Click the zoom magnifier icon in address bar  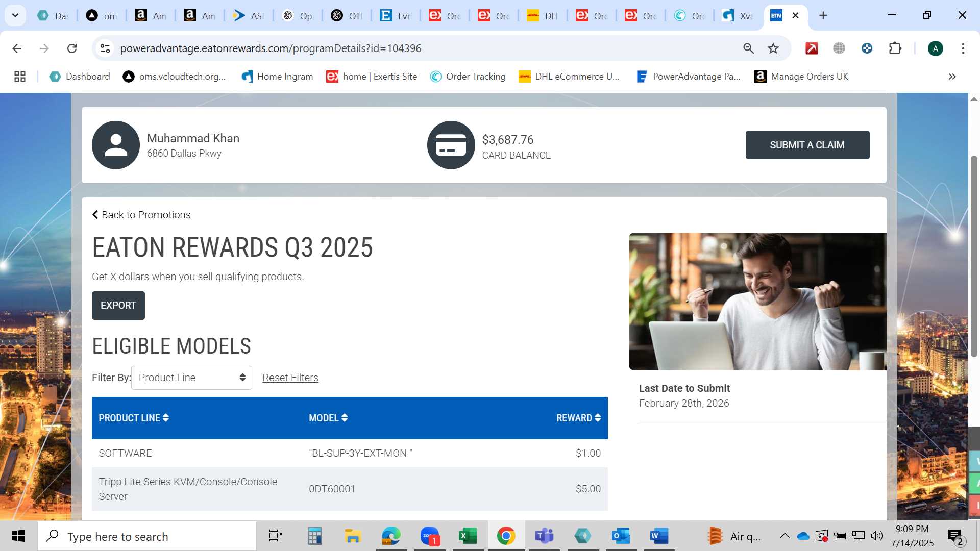pyautogui.click(x=748, y=48)
